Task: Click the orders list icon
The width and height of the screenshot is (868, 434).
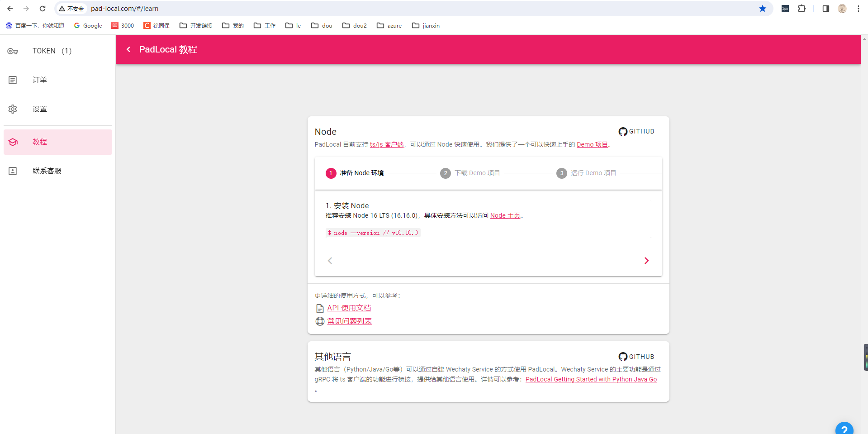Action: [13, 80]
